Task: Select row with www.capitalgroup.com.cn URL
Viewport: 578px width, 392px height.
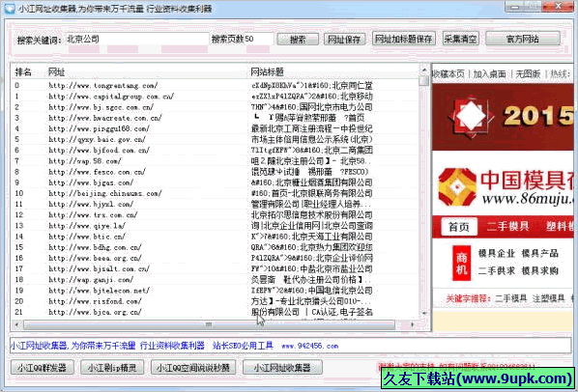Action: [x=216, y=97]
